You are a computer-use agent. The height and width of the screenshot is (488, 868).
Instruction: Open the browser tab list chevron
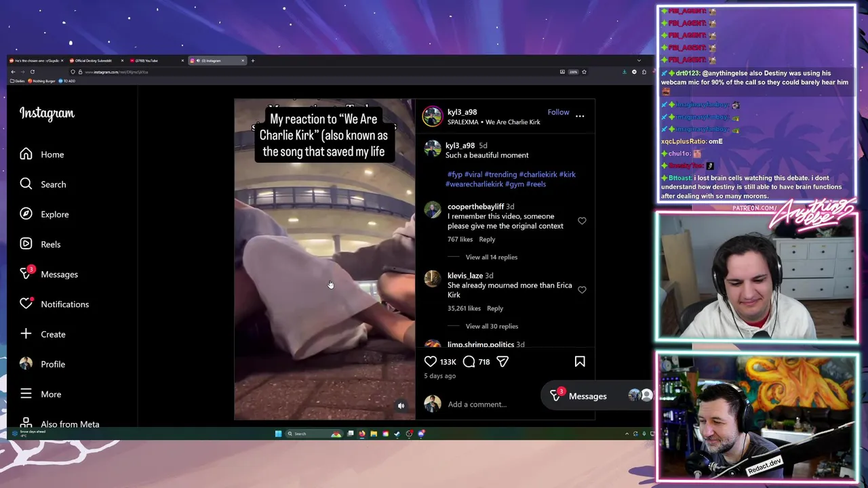coord(638,60)
